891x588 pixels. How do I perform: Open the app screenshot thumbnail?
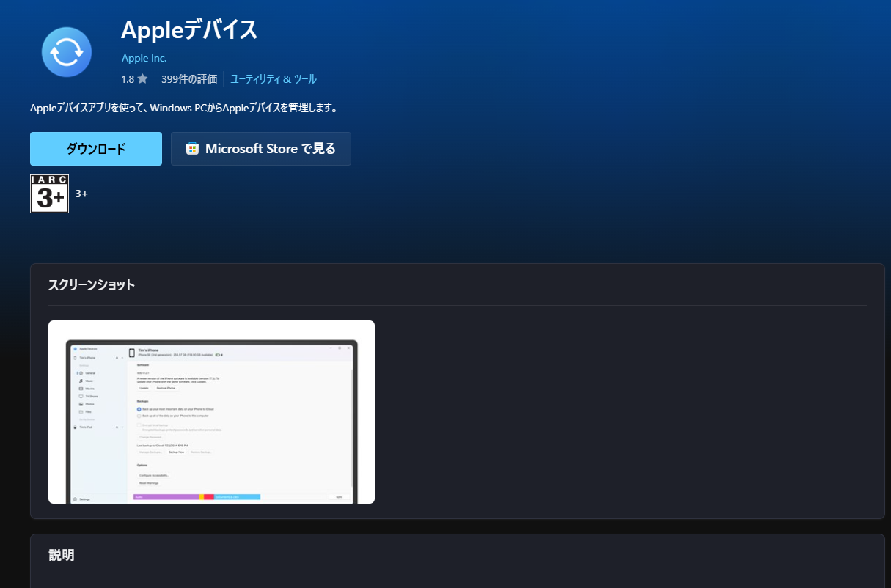(211, 412)
